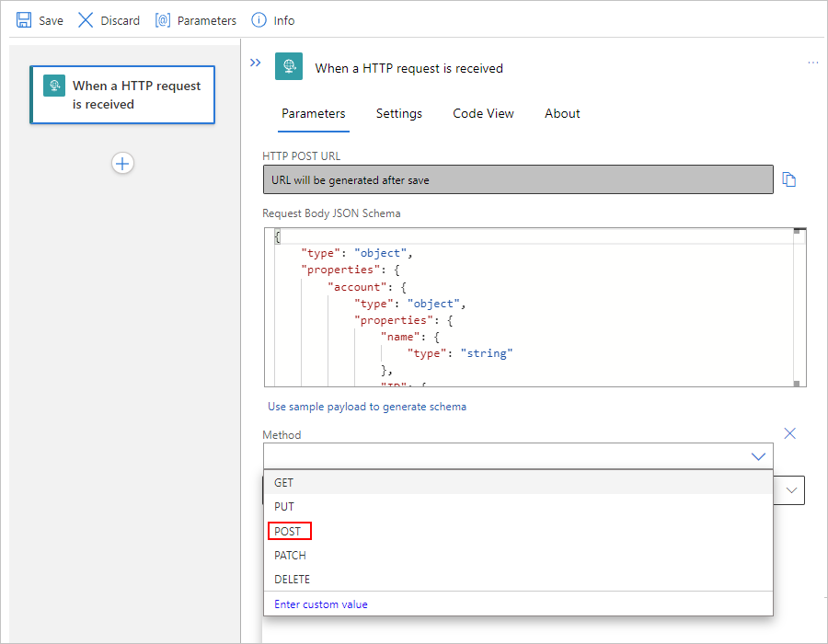Choose POST from the Method list

[289, 531]
